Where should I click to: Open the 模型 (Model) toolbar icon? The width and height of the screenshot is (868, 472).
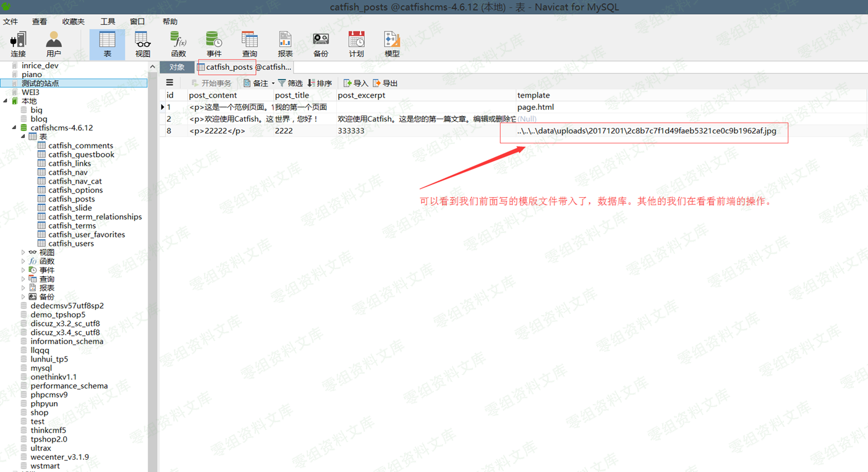(392, 44)
